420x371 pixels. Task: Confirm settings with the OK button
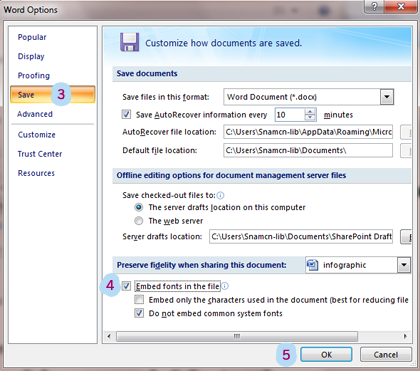click(x=326, y=355)
